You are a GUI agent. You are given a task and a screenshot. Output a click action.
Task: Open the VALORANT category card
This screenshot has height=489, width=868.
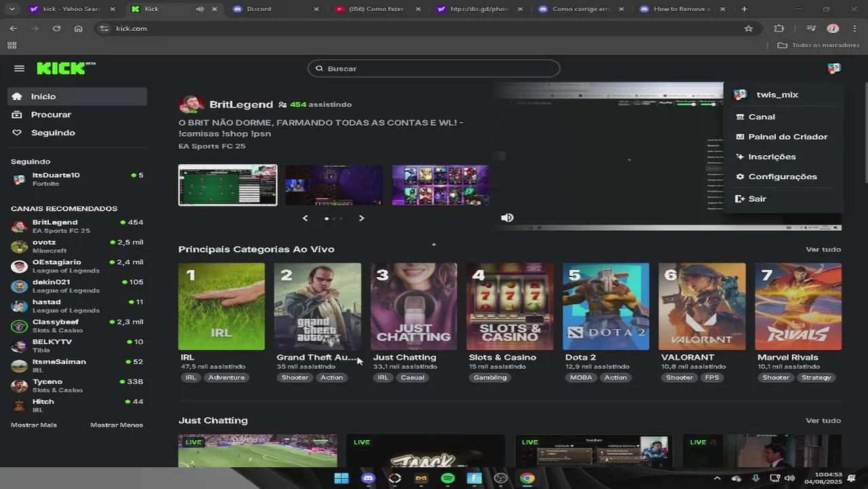pos(702,307)
